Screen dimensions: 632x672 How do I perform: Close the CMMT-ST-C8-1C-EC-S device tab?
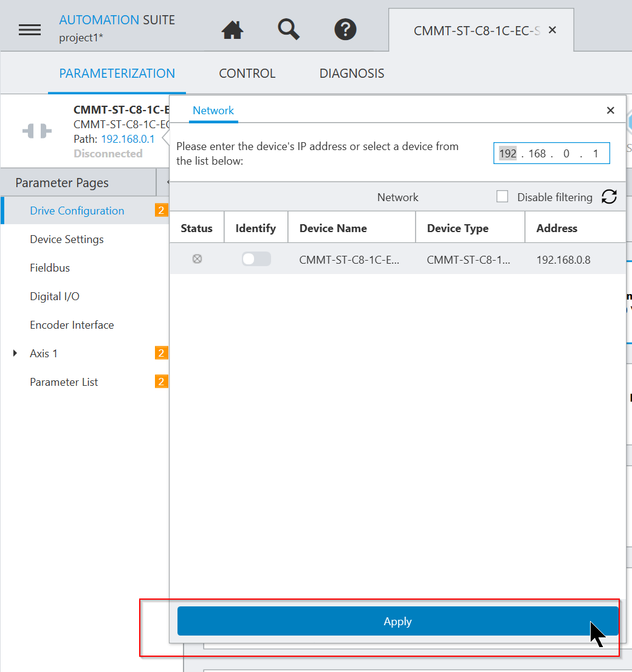tap(552, 30)
